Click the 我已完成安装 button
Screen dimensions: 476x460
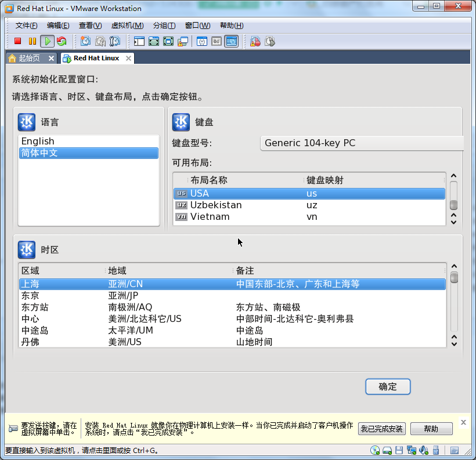pyautogui.click(x=381, y=429)
